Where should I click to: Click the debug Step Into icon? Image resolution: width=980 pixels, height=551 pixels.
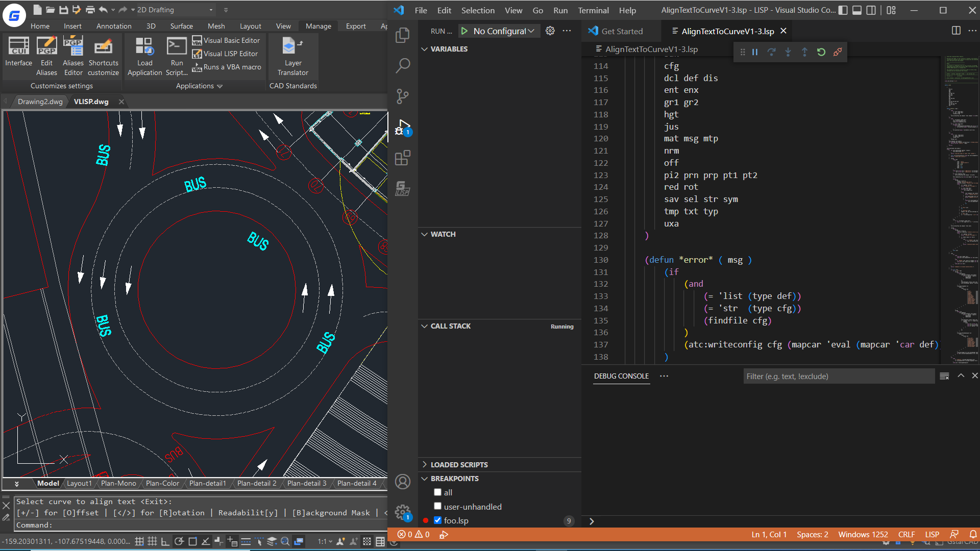(x=788, y=52)
